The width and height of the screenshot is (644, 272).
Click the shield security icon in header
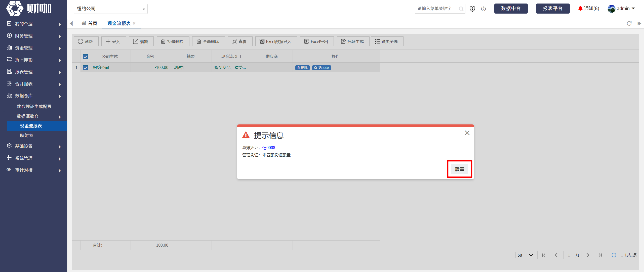click(472, 9)
